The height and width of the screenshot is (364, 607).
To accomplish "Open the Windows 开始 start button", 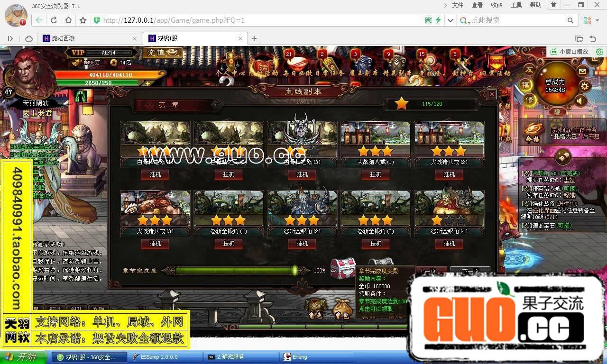I will (x=24, y=357).
